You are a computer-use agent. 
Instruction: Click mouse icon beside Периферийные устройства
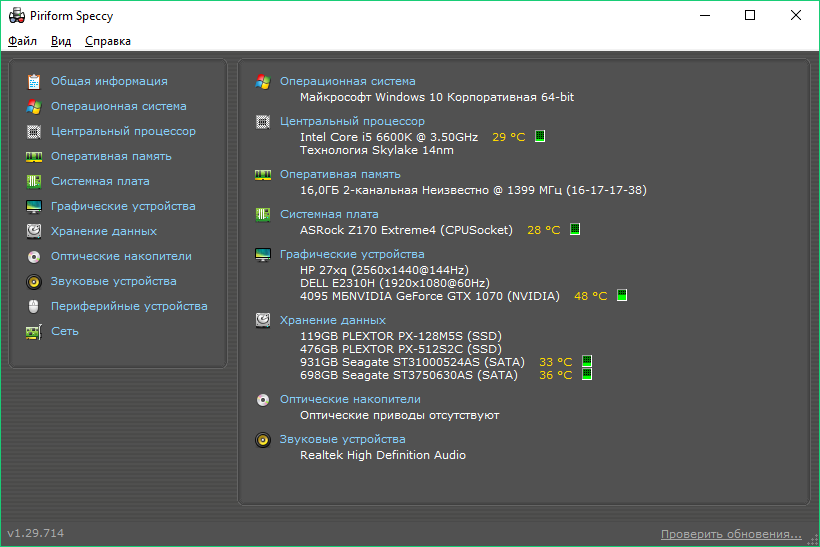(x=34, y=306)
